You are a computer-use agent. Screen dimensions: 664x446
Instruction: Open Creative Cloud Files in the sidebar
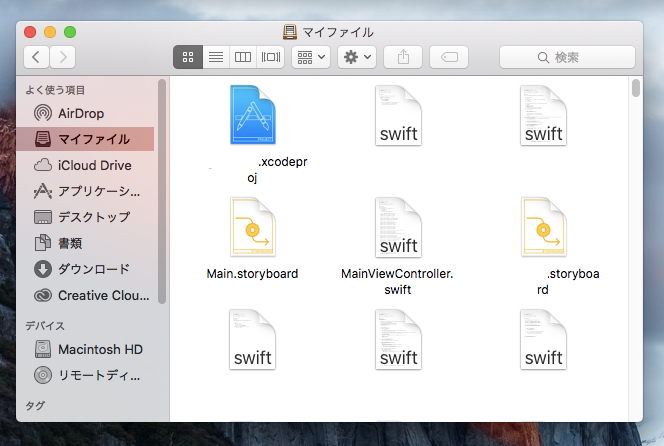85,295
